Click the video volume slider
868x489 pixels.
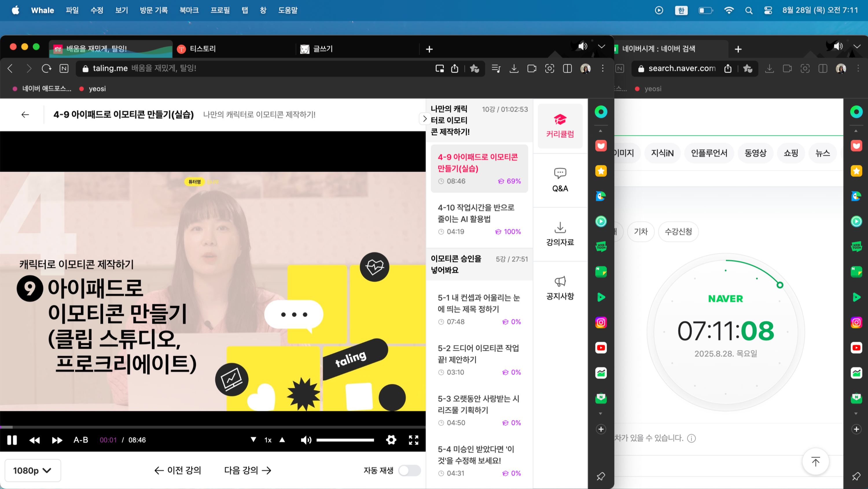tap(345, 440)
